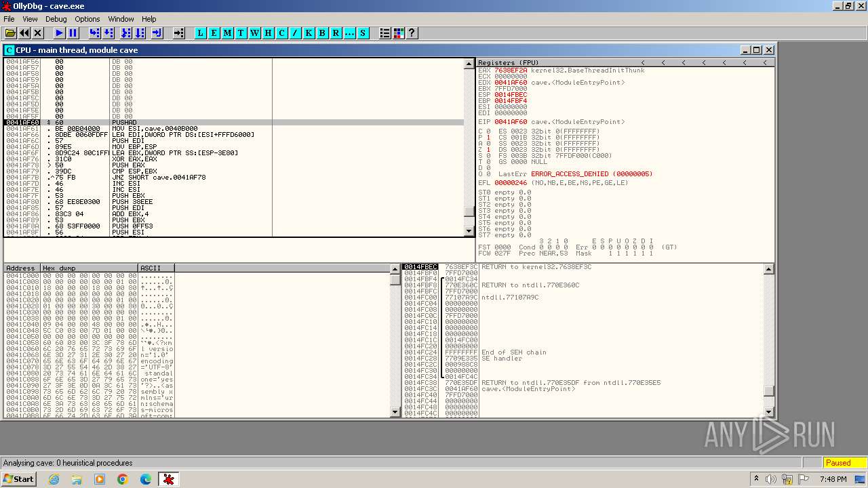Click the Hex dump column header

(90, 268)
